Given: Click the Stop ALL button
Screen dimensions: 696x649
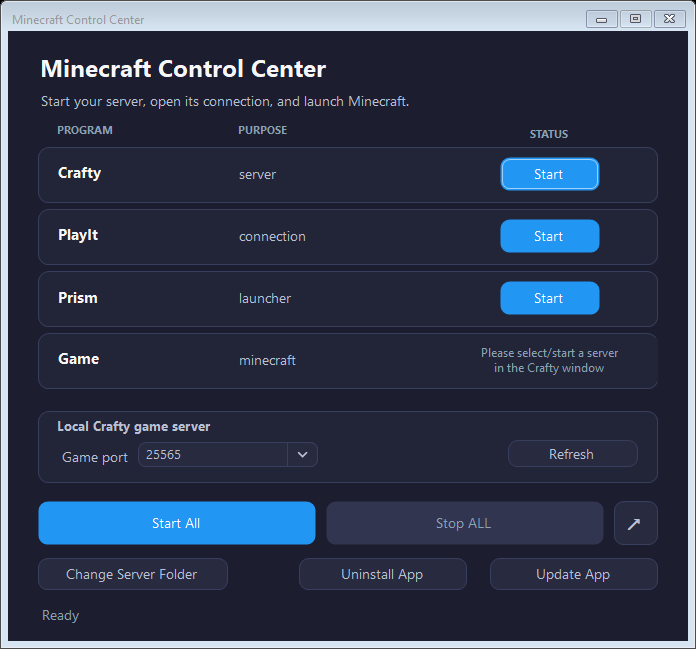Looking at the screenshot, I should (464, 523).
